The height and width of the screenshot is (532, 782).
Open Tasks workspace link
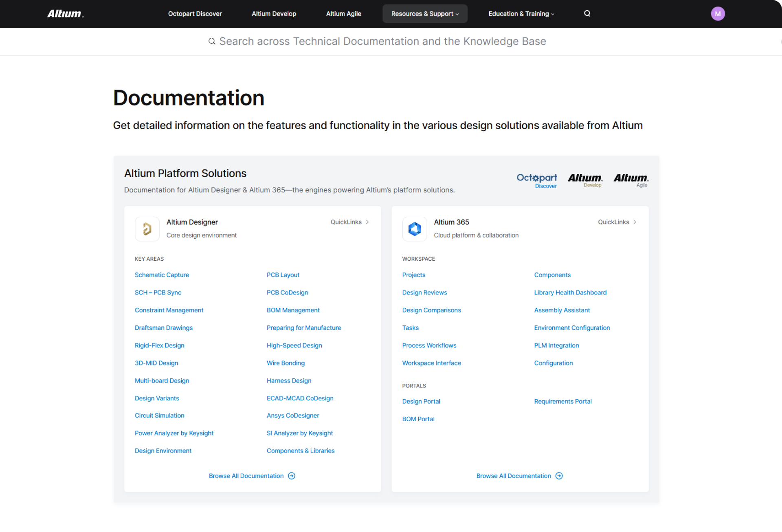[411, 328]
